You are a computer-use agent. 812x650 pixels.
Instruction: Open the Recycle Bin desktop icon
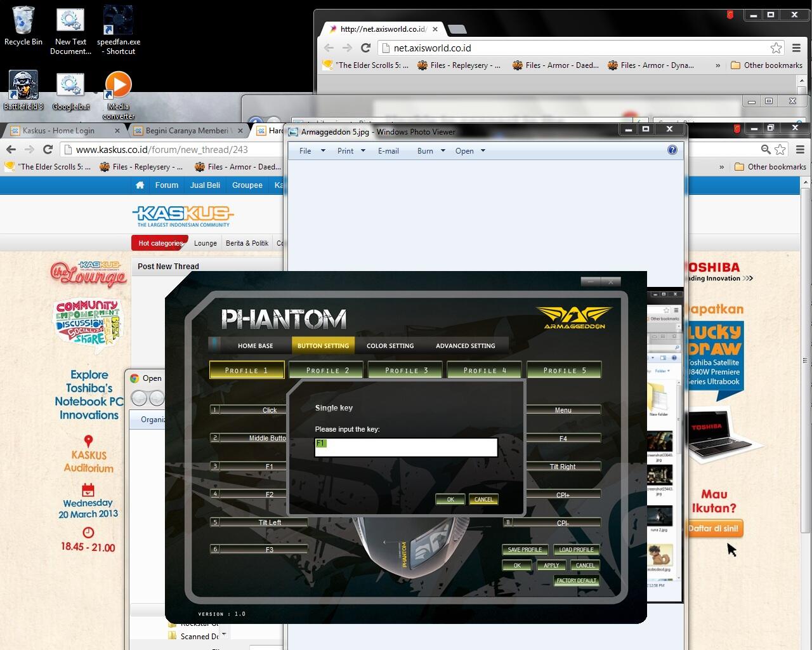coord(23,27)
